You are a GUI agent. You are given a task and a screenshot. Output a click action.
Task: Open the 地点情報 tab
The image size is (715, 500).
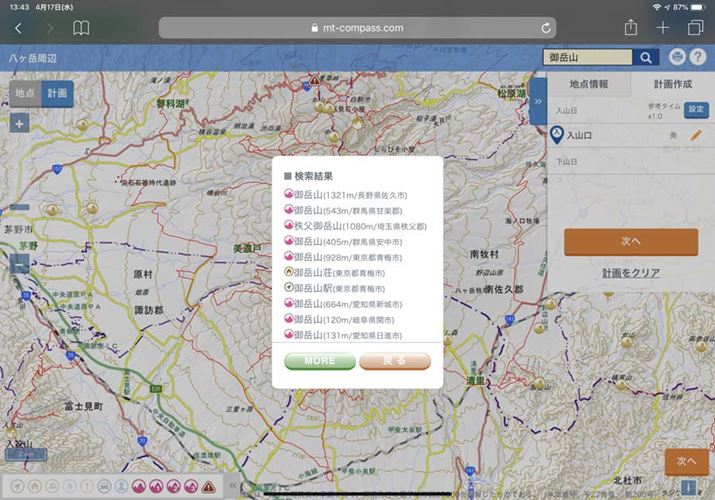click(589, 84)
